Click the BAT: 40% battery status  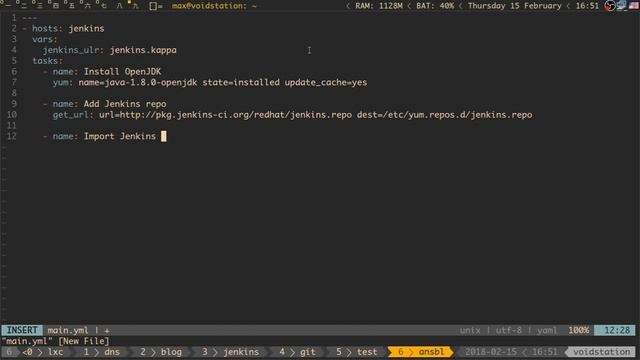pyautogui.click(x=435, y=6)
